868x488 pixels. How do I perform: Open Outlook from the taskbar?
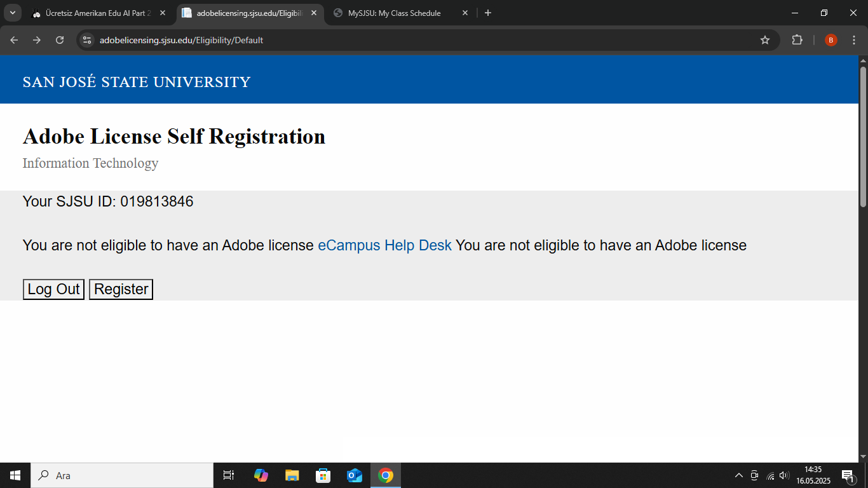pos(355,475)
